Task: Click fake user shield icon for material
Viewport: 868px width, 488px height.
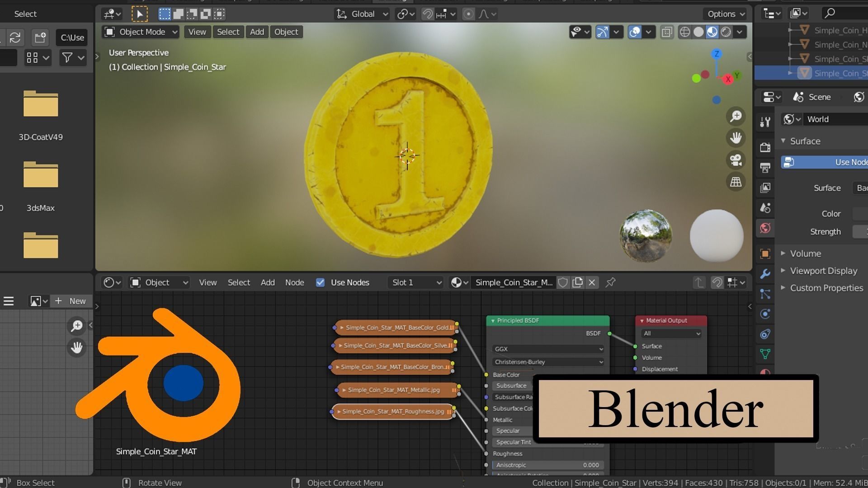Action: coord(563,282)
